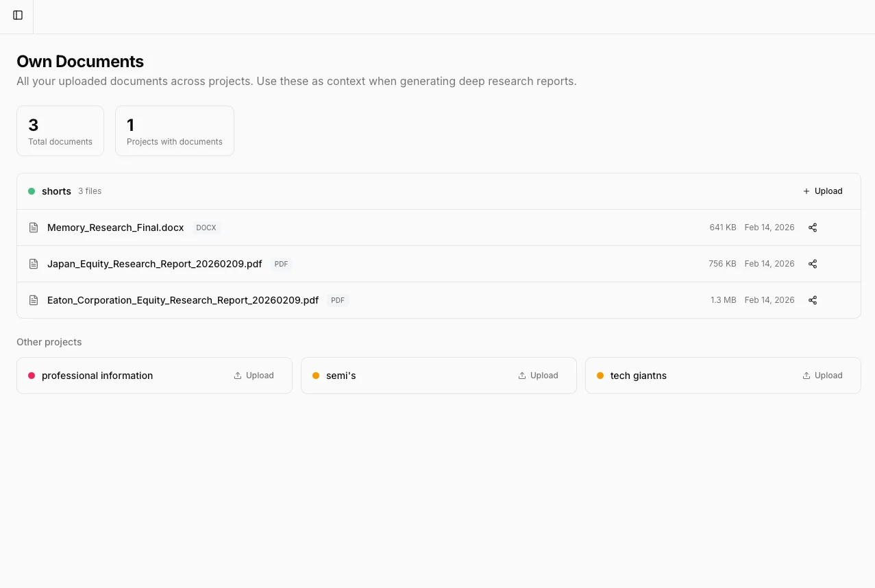Click the Total documents stat card
Screen dimensions: 875x588
coord(60,131)
